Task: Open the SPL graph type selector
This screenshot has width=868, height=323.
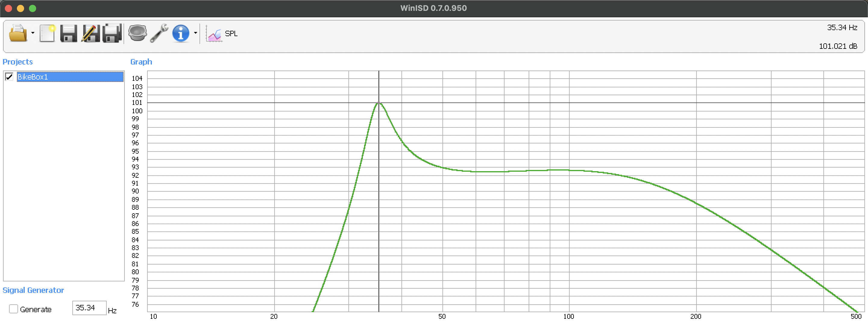Action: point(231,33)
